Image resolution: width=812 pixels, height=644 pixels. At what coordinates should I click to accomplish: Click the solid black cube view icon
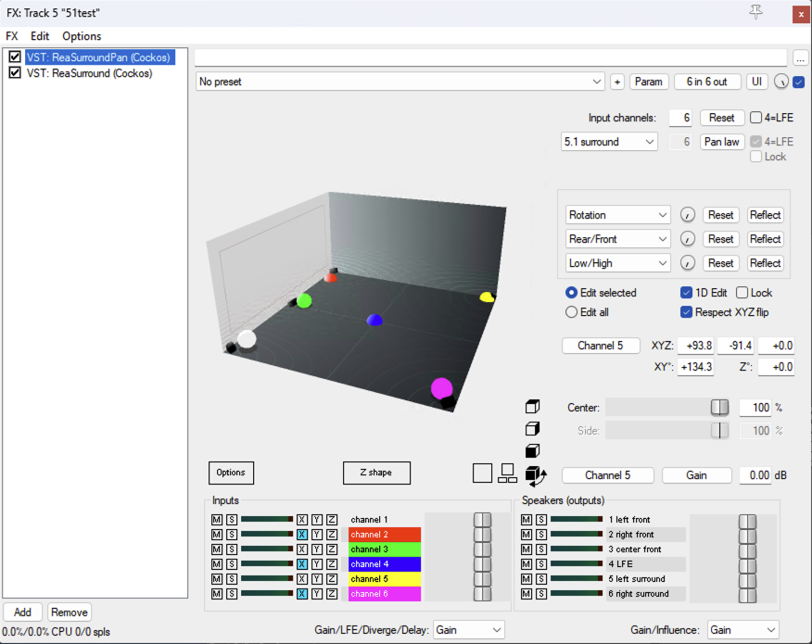tap(532, 451)
